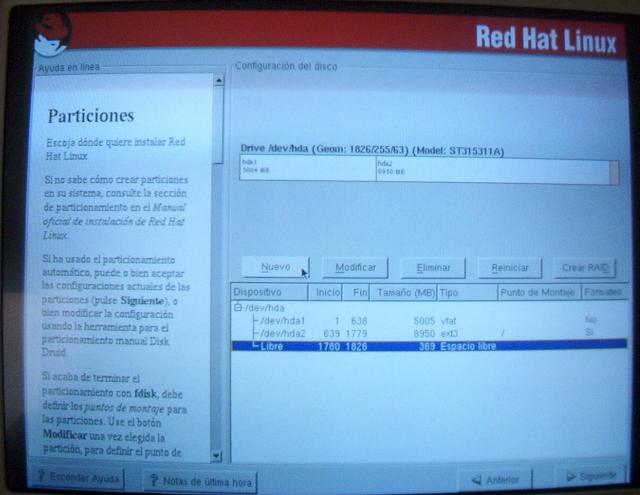Click the help panel scrollbar thumb

[218, 124]
